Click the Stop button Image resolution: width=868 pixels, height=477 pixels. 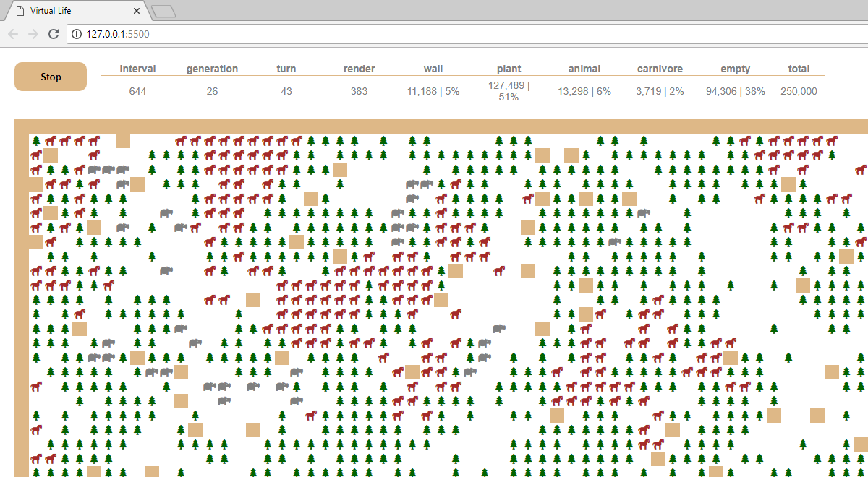pyautogui.click(x=51, y=77)
